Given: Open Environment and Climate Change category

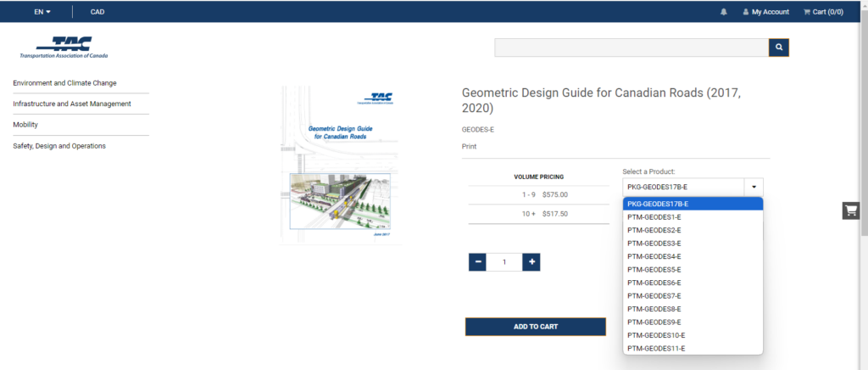Looking at the screenshot, I should pos(64,83).
